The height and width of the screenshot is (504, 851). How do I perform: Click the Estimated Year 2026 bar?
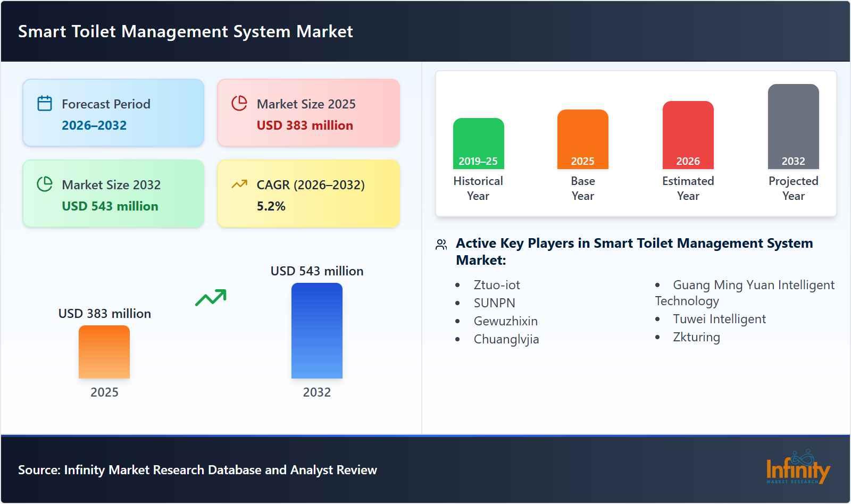[688, 134]
